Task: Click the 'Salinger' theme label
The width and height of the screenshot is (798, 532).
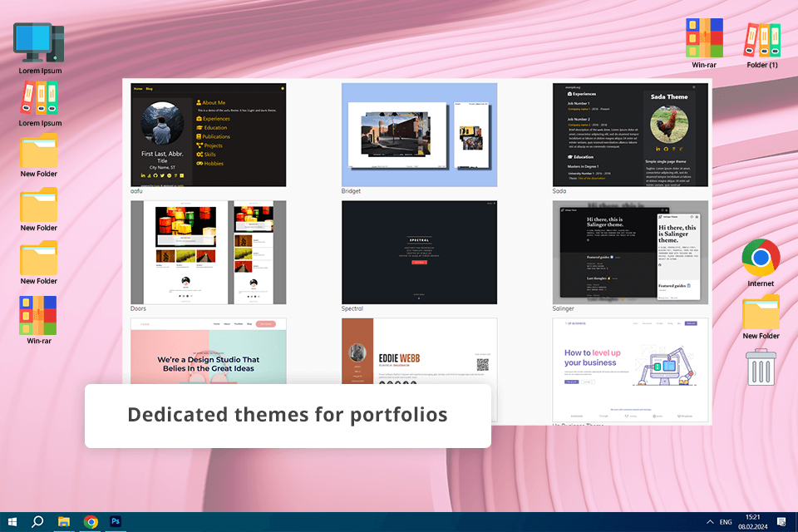Action: [563, 308]
